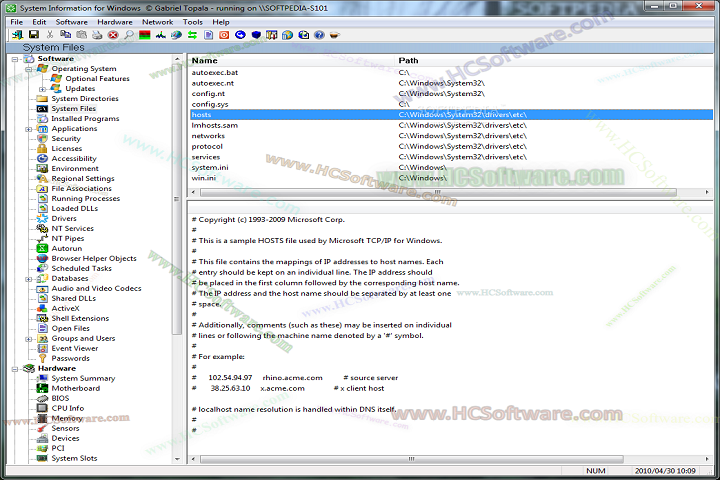Click the tree panel scroll down arrow

[x=177, y=459]
